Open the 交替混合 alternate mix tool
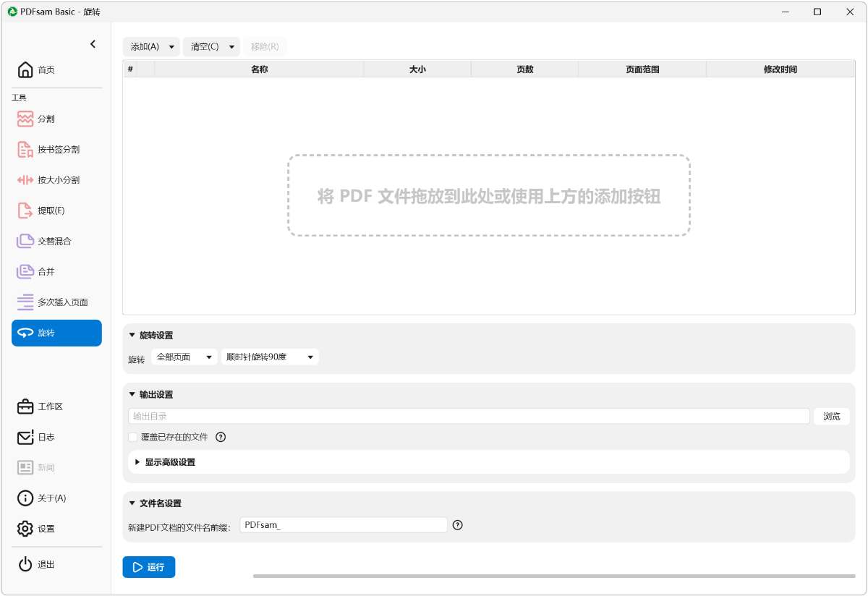Screen dimensions: 868x596 (56, 241)
